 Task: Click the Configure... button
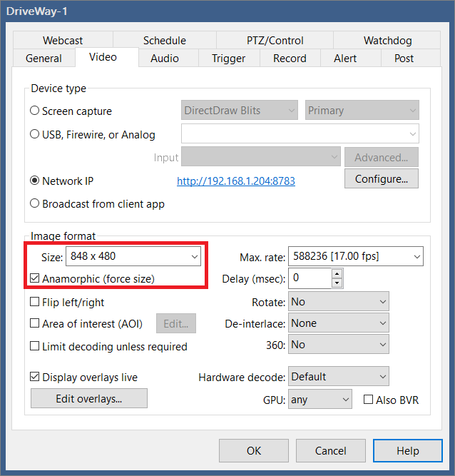tap(382, 178)
